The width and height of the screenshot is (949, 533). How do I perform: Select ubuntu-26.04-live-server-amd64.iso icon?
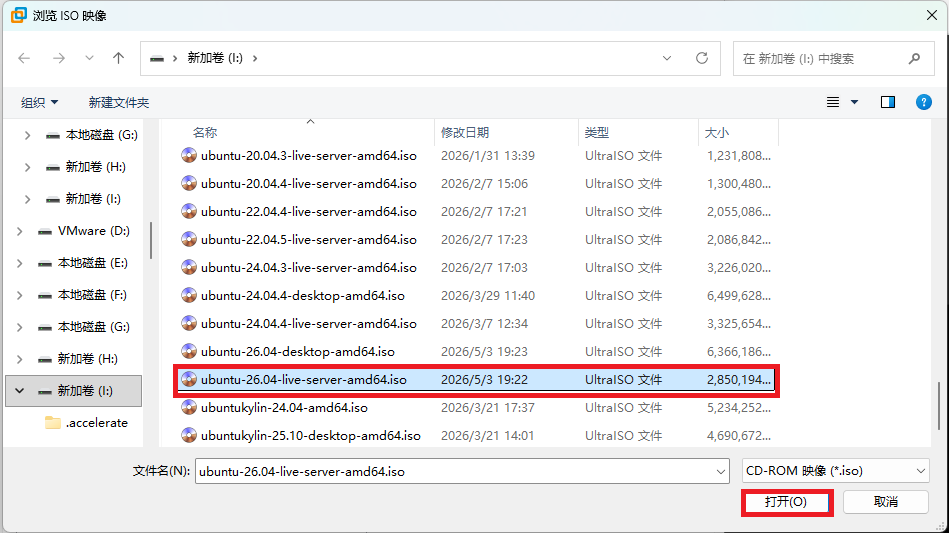click(189, 379)
